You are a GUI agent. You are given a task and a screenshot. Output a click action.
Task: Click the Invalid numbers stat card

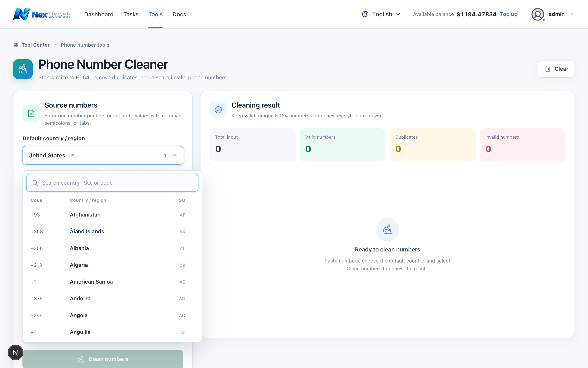tap(523, 145)
